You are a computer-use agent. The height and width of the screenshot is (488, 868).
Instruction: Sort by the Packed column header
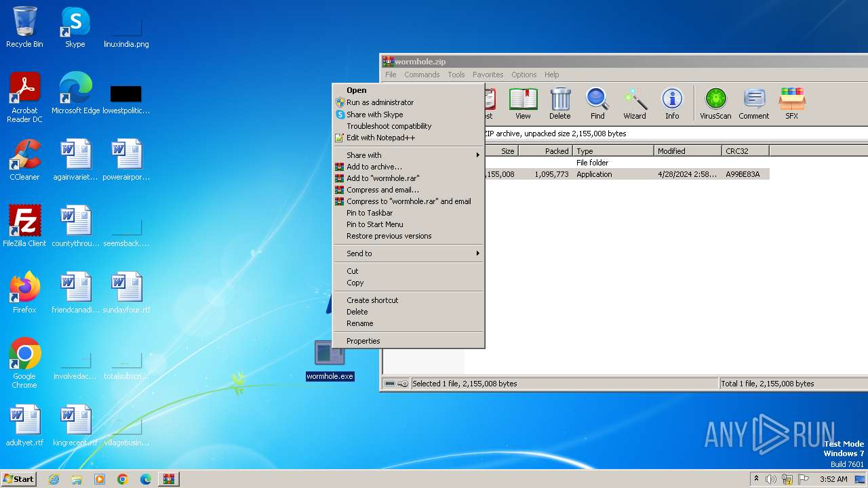545,151
